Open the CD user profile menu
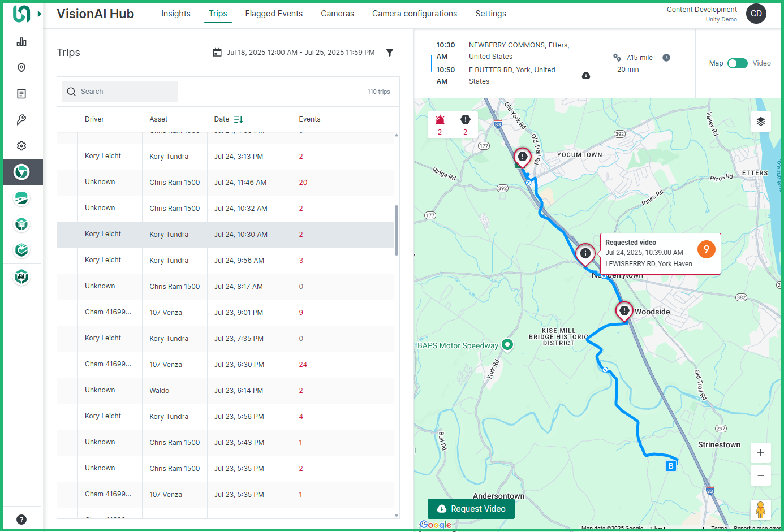This screenshot has width=784, height=532. coord(756,14)
